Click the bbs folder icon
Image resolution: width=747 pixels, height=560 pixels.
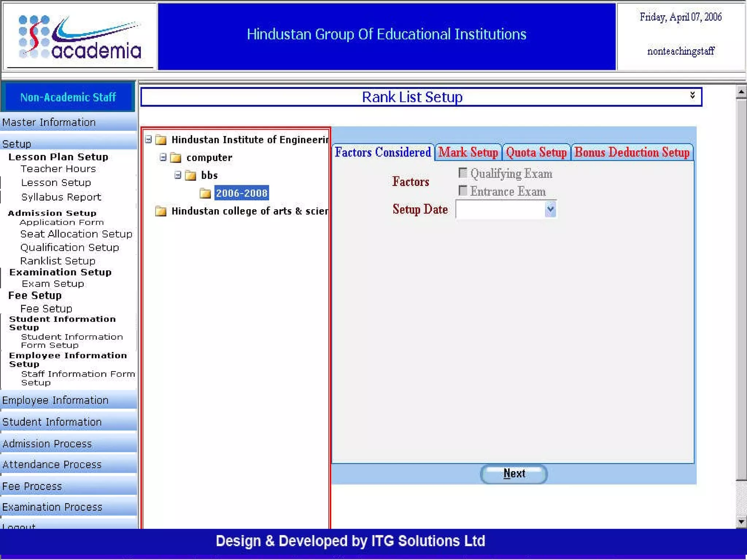click(x=190, y=175)
